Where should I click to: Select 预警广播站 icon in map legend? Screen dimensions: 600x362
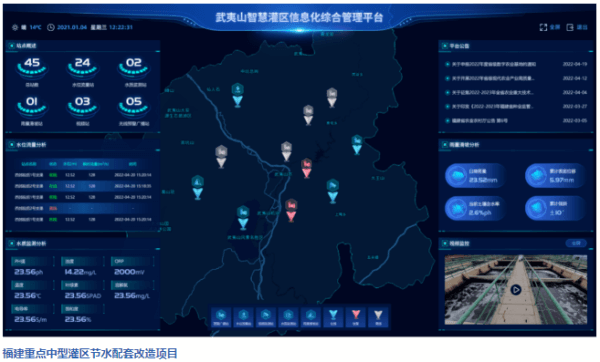point(220,315)
